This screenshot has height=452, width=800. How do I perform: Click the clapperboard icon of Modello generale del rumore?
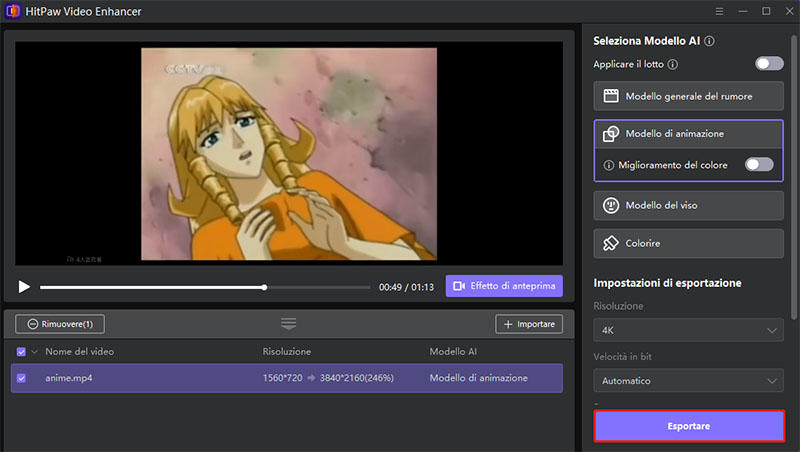pos(611,96)
